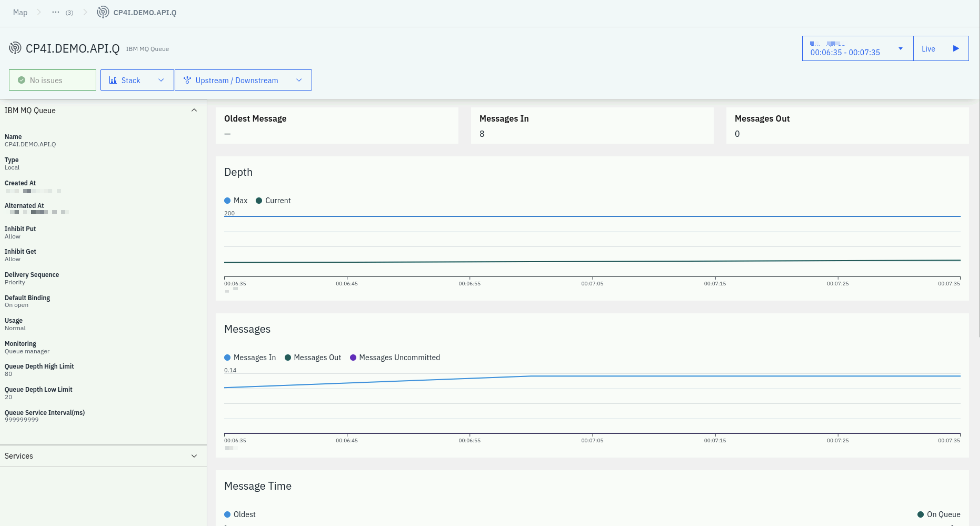The height and width of the screenshot is (526, 980).
Task: Click the Depth chart title
Action: (238, 172)
